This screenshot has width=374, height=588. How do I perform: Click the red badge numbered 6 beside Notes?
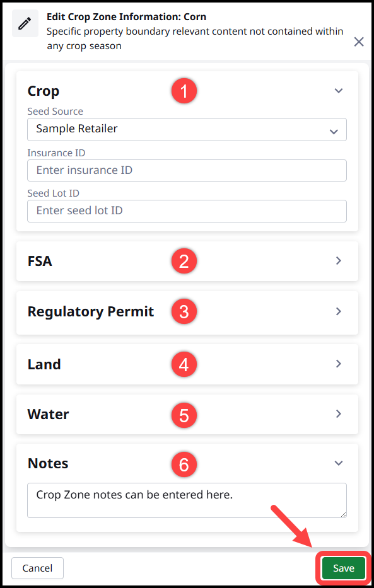pos(184,463)
